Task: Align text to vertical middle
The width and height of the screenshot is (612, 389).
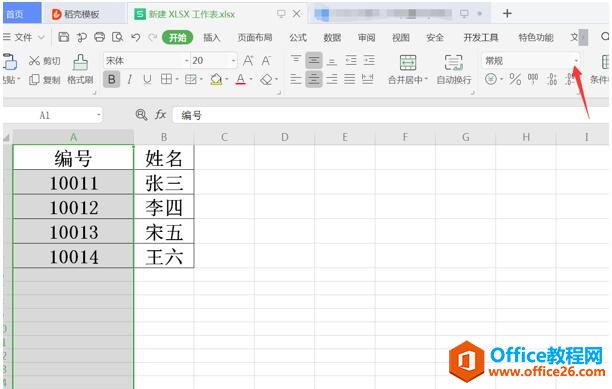Action: coord(314,60)
